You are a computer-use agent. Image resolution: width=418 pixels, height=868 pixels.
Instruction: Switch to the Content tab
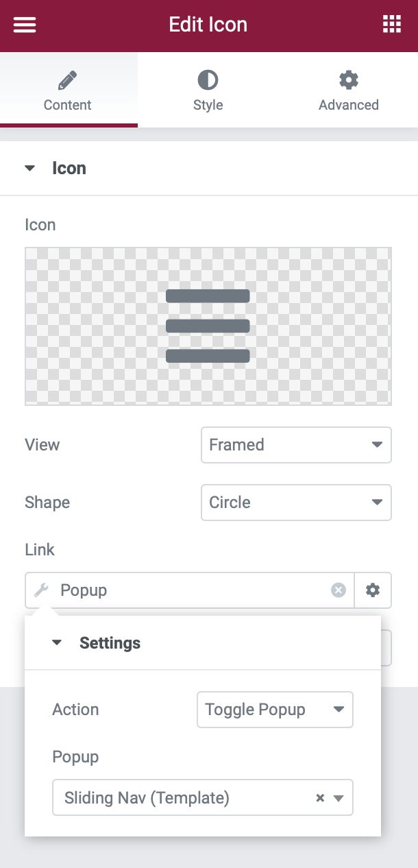pyautogui.click(x=68, y=91)
